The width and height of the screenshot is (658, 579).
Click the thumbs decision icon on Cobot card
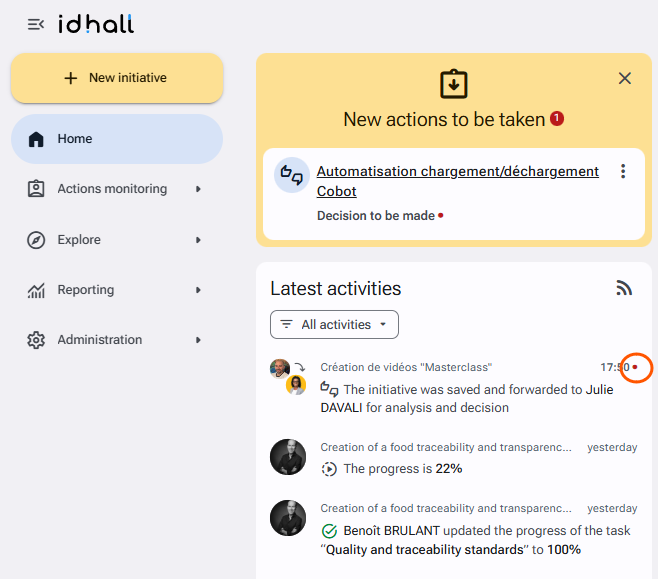click(292, 175)
